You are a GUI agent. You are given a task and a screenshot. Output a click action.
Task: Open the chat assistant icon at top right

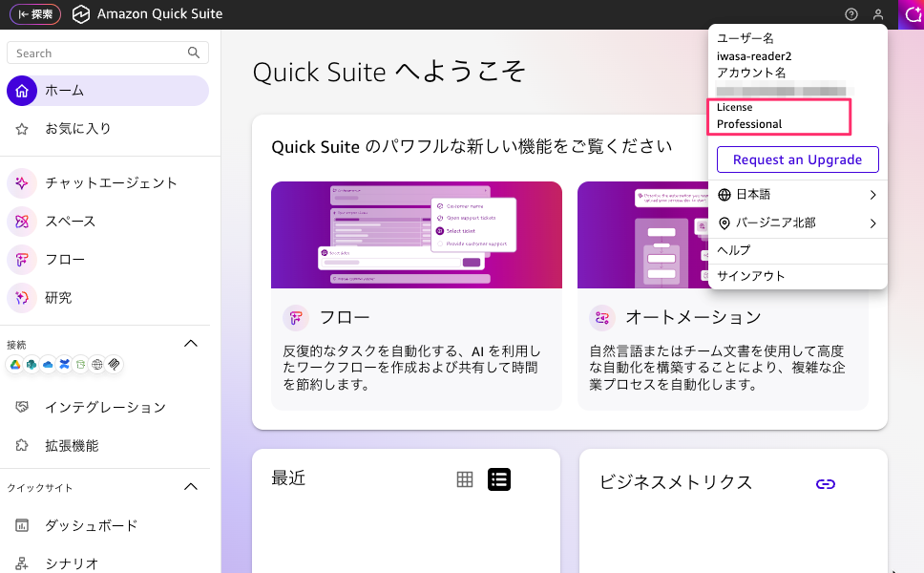click(912, 14)
